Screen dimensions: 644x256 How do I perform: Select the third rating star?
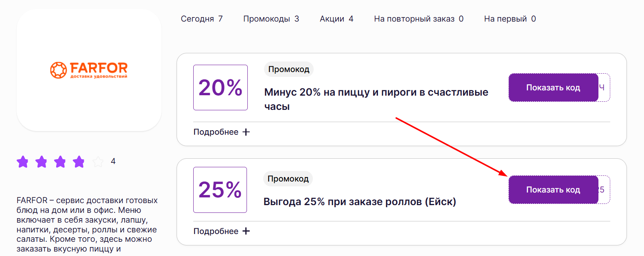(60, 162)
